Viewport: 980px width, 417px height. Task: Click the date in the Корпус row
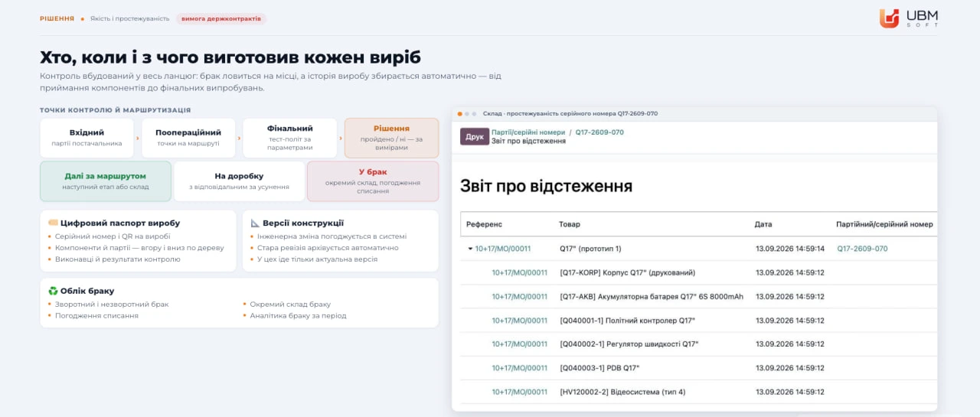tap(789, 272)
